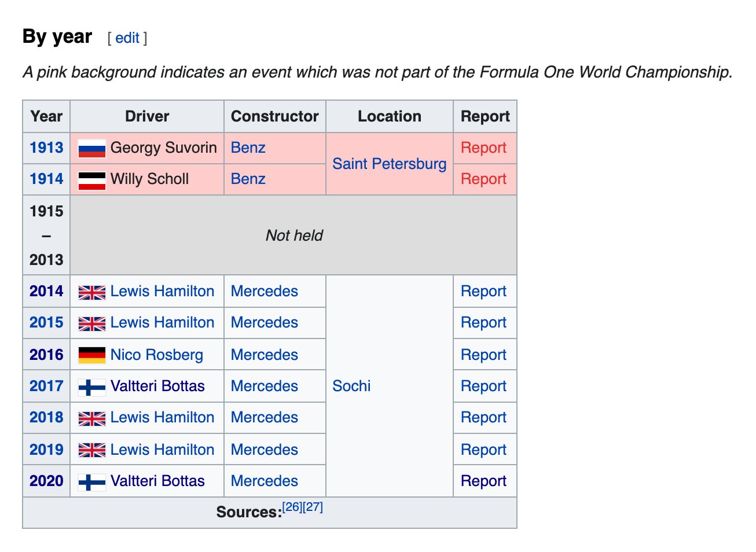This screenshot has width=756, height=552.
Task: Open the 2019 year link
Action: (x=46, y=450)
